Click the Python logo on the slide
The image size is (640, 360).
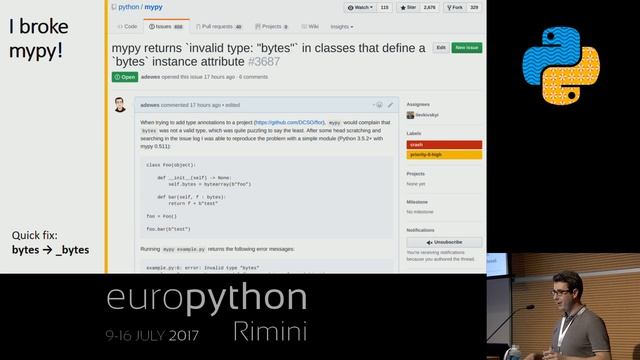[561, 65]
